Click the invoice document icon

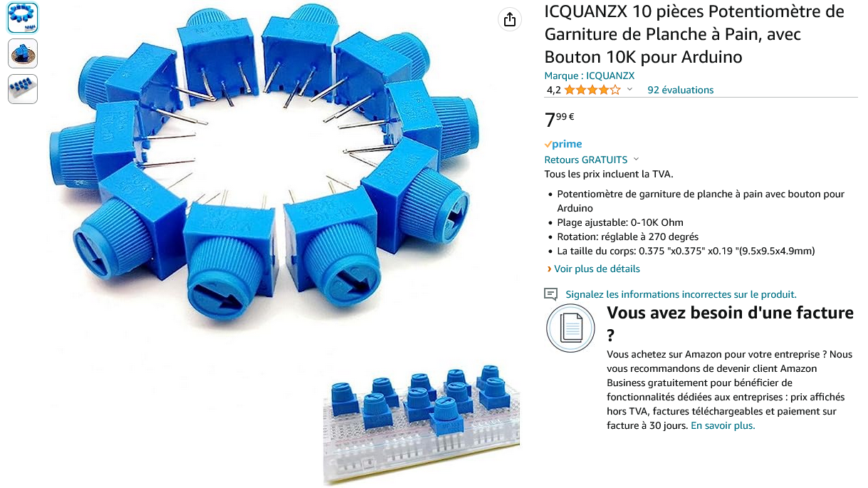coord(570,328)
